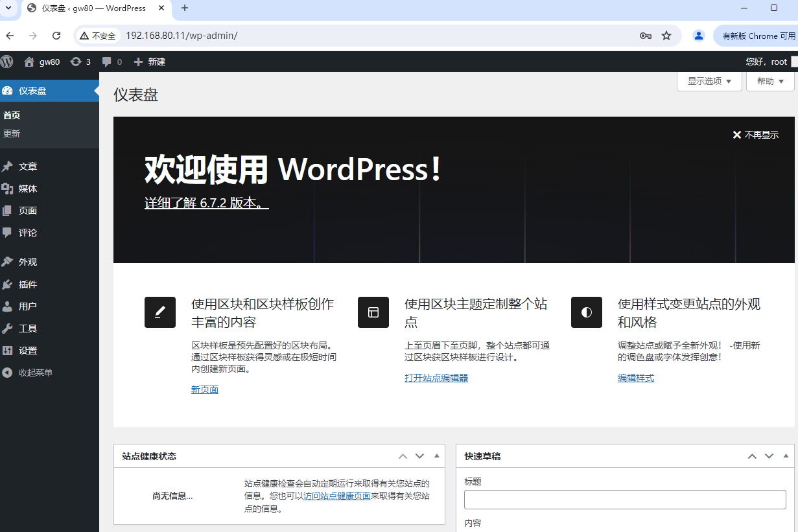Click the pencil edit icon tile
This screenshot has height=532, width=798.
[160, 312]
